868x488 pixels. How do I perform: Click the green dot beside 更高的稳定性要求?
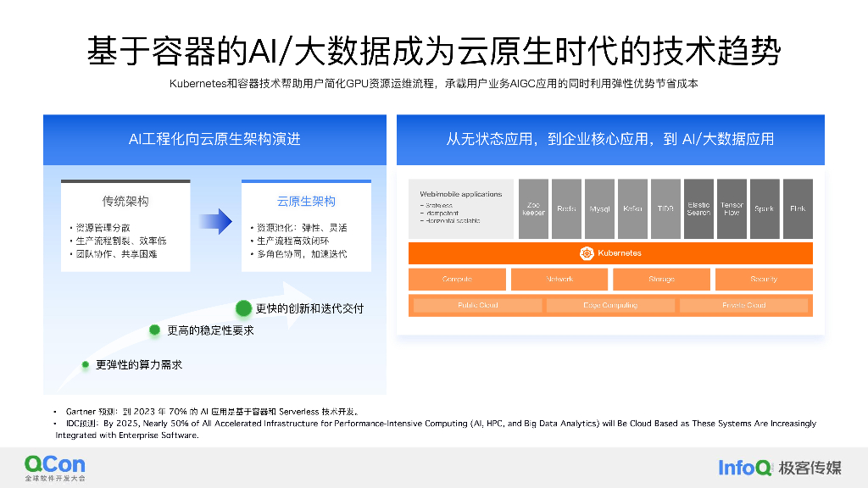point(154,330)
